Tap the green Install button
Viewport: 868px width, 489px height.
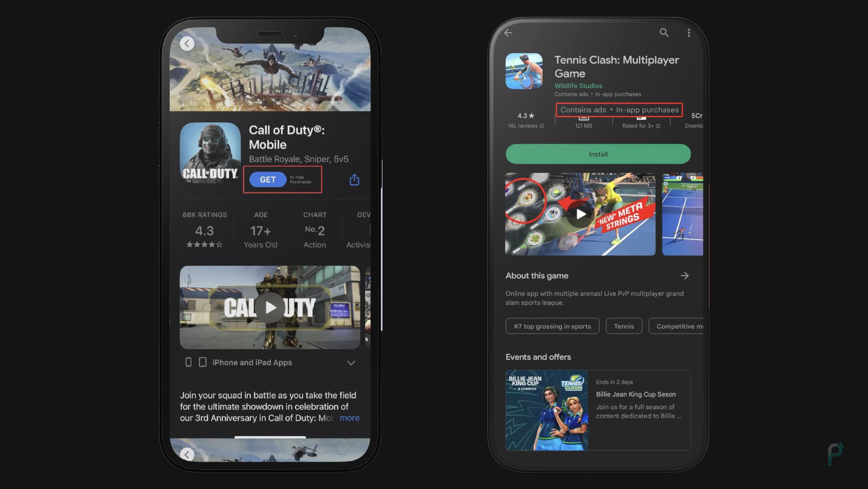[598, 154]
